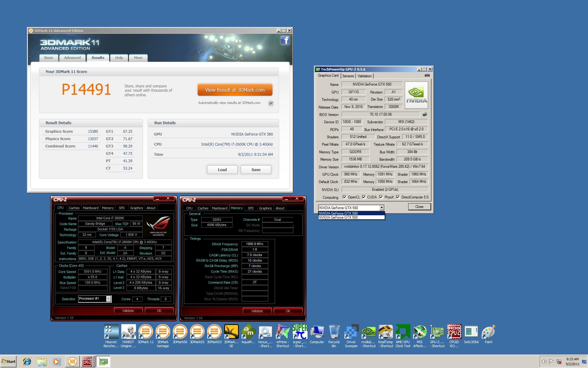Screen dimensions: 588x368
Task: Open the Facebook share icon in 3DMark 11
Action: (285, 40)
